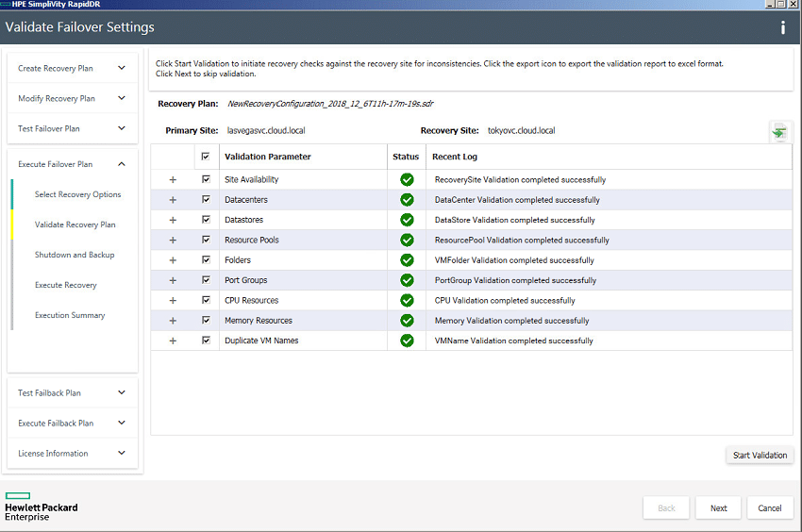Click Resource Pools green status checkmark
Screen dimensions: 802x532
click(x=408, y=240)
